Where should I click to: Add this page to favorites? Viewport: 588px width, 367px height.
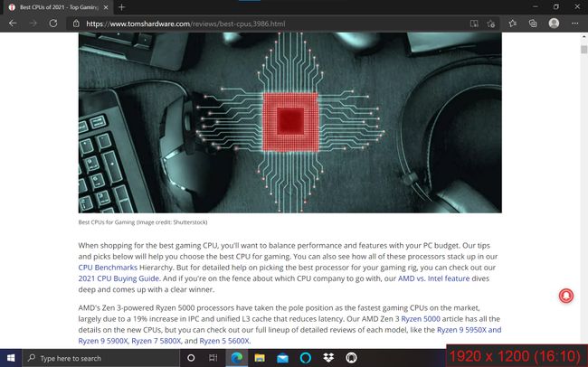[491, 24]
